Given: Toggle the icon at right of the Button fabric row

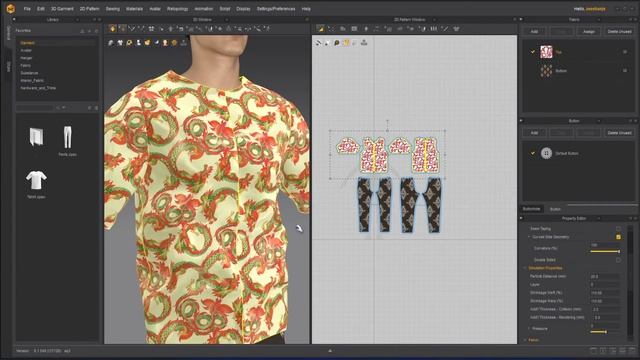Looking at the screenshot, I should point(624,71).
